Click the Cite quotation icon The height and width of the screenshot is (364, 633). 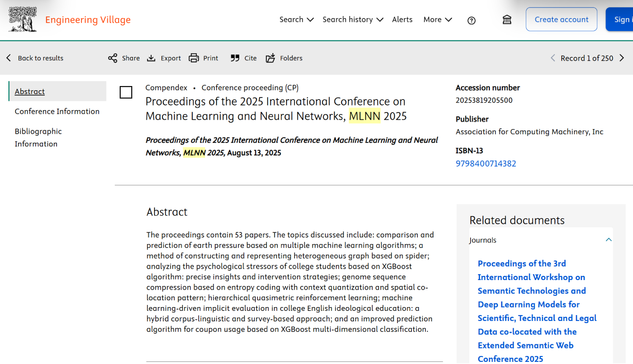coord(235,58)
